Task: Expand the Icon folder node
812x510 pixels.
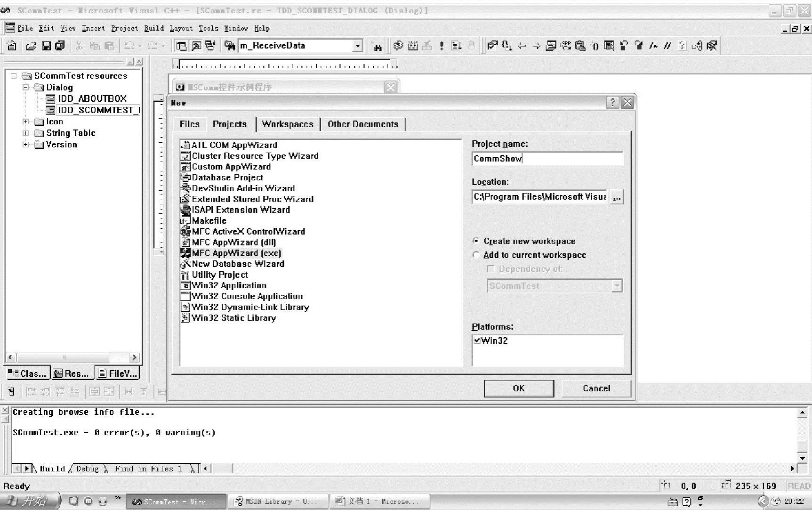Action: click(x=26, y=121)
